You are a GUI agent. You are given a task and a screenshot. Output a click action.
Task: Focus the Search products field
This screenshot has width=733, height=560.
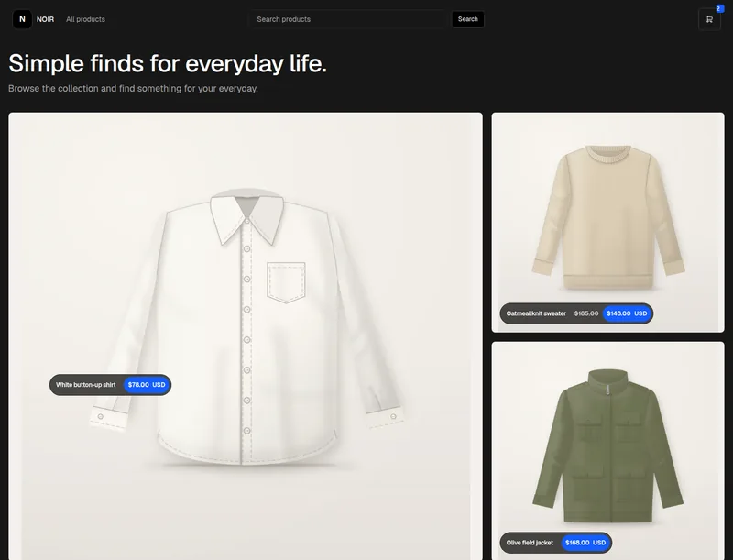347,19
